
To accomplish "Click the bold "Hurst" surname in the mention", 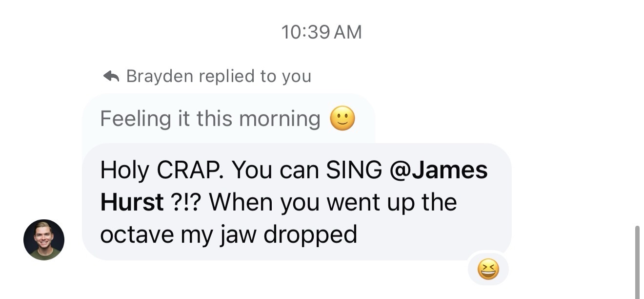I will [132, 202].
